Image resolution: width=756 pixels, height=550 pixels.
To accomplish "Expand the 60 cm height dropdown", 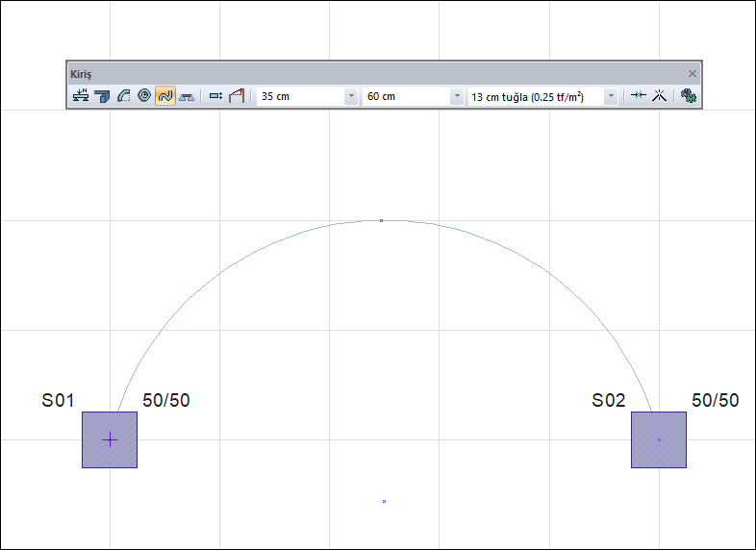I will point(456,97).
